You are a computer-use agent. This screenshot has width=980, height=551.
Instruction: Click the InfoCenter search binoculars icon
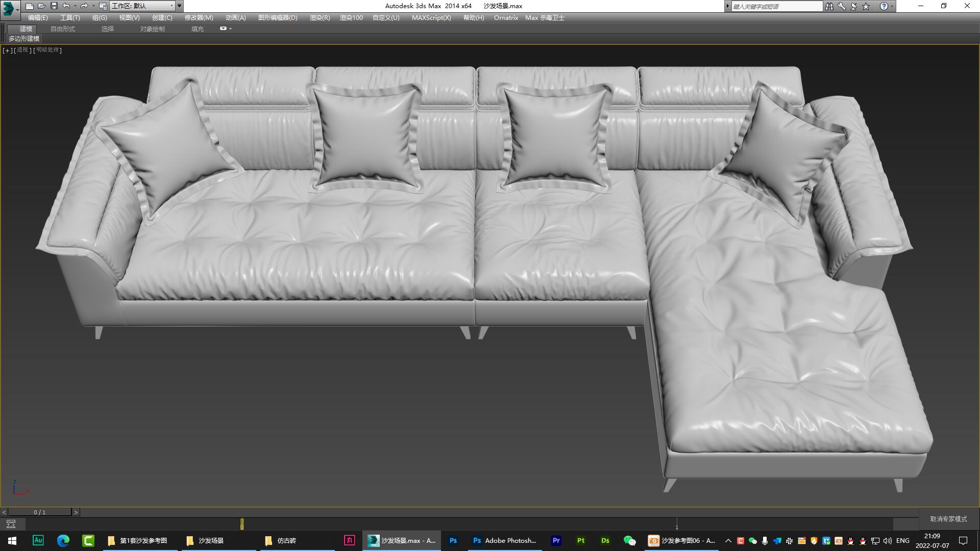(x=829, y=6)
